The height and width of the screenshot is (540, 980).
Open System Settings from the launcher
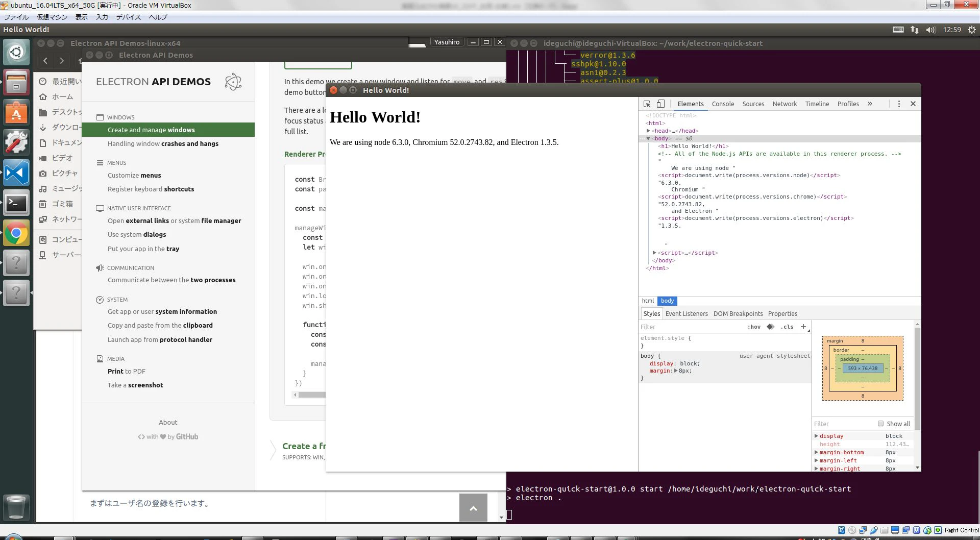pos(16,142)
